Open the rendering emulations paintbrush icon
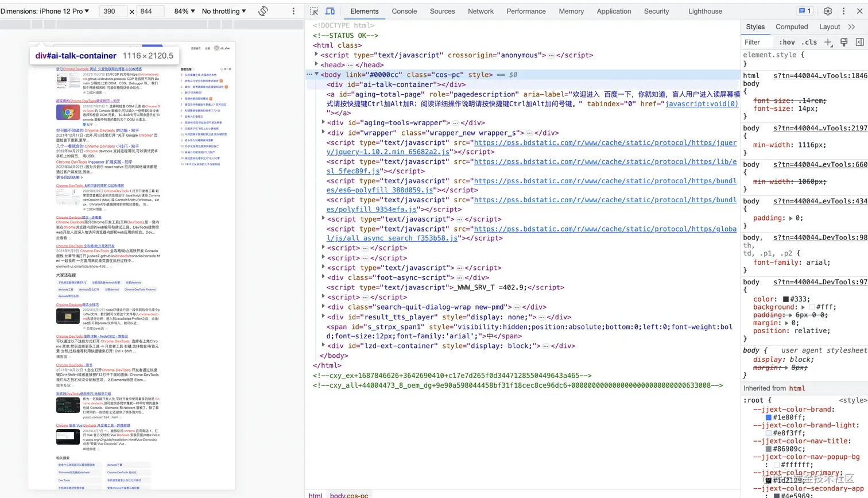The height and width of the screenshot is (498, 868). tap(844, 42)
